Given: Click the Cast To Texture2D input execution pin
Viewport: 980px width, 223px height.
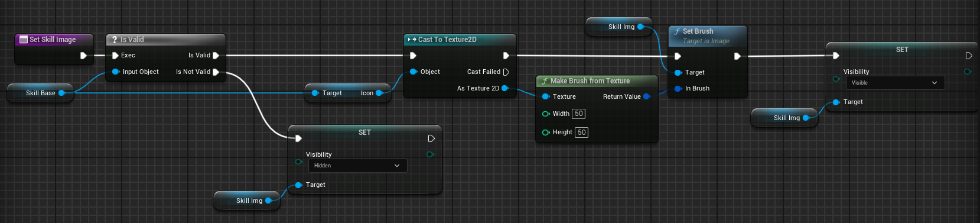Looking at the screenshot, I should pos(413,56).
